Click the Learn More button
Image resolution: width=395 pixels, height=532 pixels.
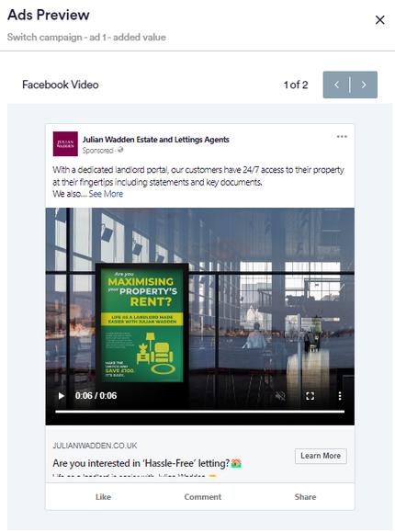coord(321,456)
